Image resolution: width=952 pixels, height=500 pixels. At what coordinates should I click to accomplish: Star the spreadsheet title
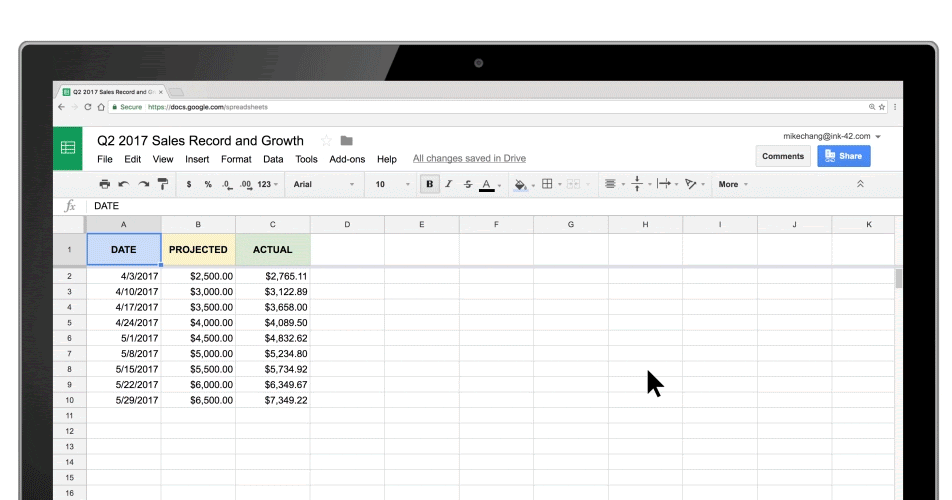point(326,141)
